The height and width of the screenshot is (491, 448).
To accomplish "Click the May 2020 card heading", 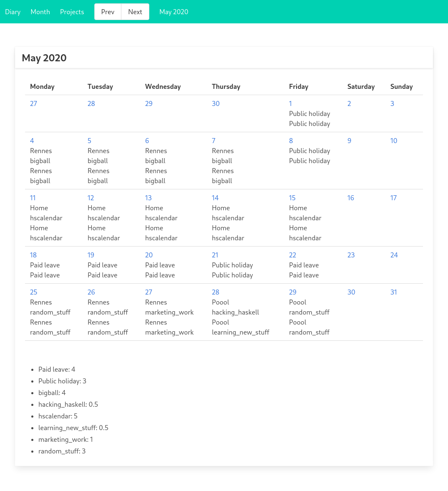I will 44,58.
